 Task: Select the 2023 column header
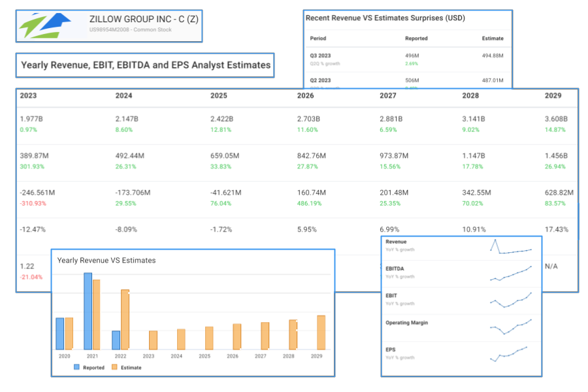coord(29,95)
